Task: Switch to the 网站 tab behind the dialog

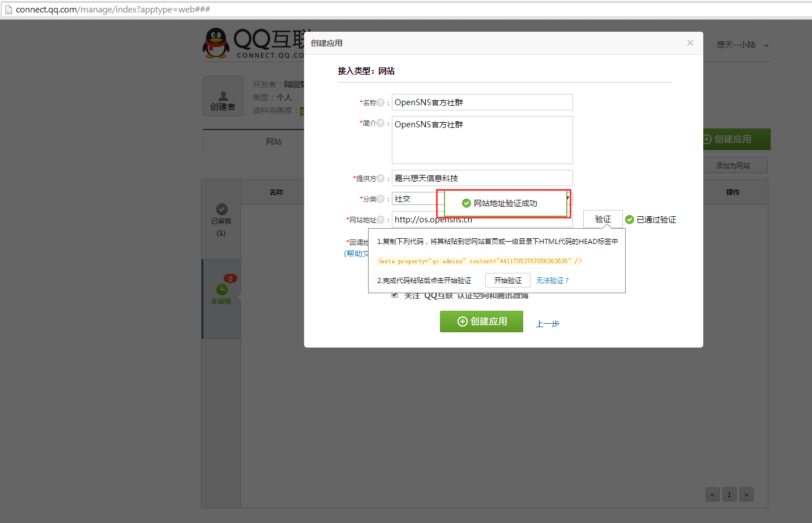Action: (x=274, y=142)
